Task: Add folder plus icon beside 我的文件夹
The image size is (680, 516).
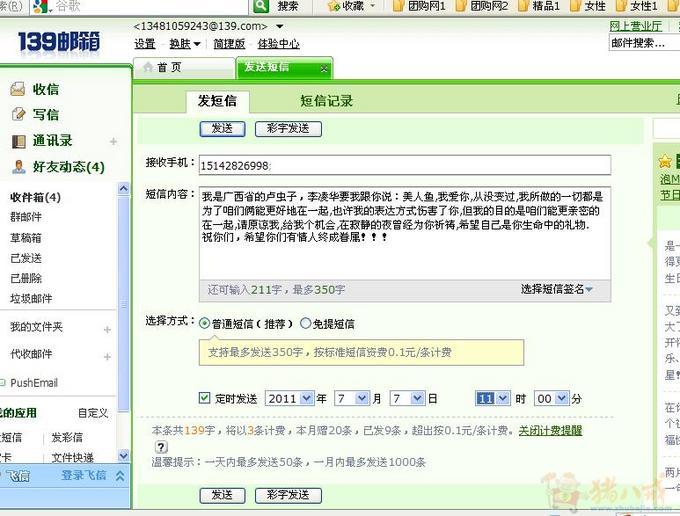Action: coord(107,330)
